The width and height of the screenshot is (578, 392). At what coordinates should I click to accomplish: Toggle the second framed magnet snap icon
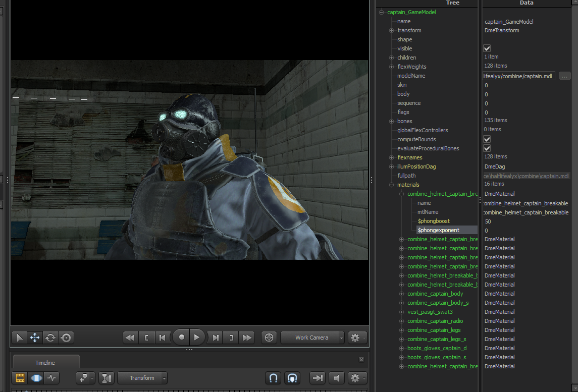point(292,378)
